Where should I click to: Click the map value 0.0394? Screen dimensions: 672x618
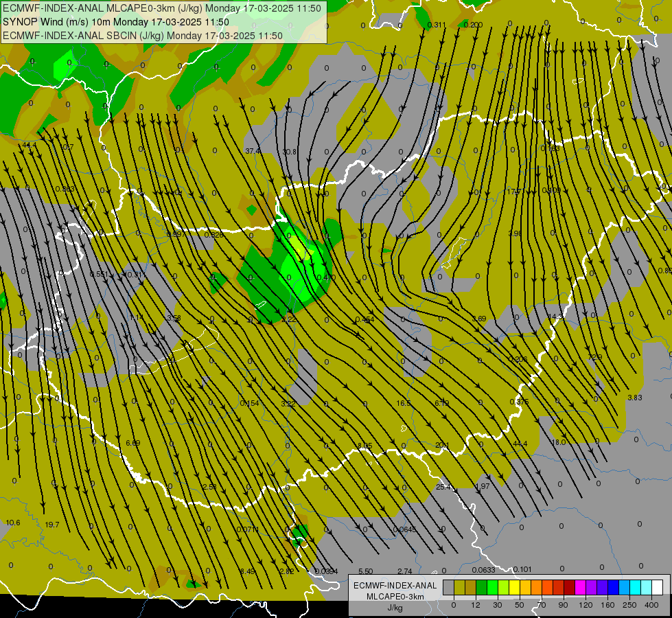326,571
